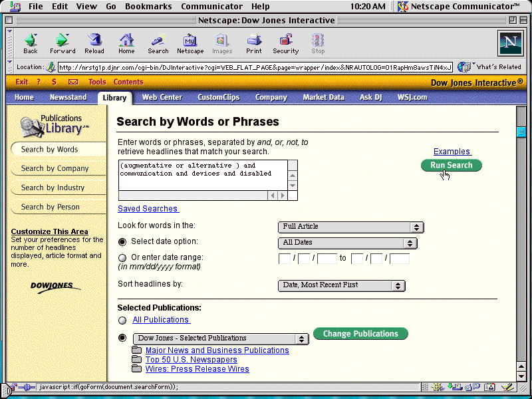Screen dimensions: 532x399
Task: Choose the Select date option radio button
Action: point(122,241)
